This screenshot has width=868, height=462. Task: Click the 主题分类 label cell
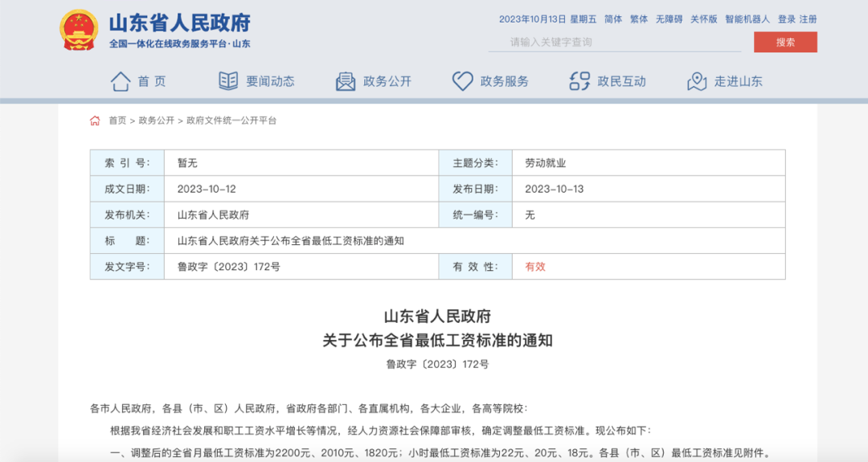pyautogui.click(x=476, y=162)
